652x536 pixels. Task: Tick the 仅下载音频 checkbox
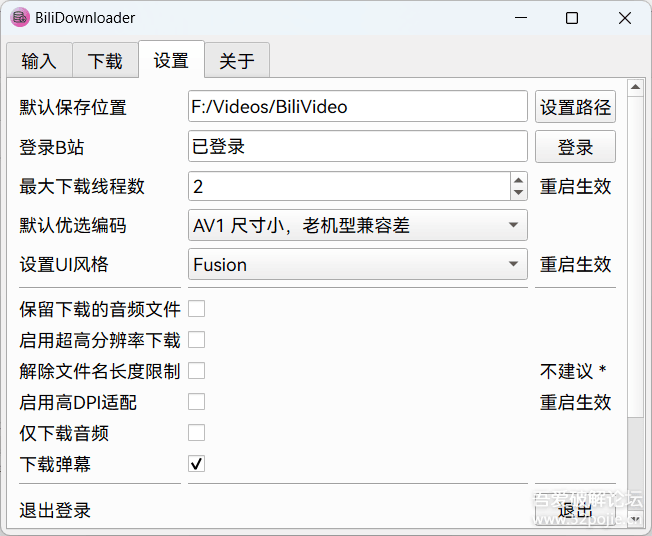pyautogui.click(x=197, y=433)
